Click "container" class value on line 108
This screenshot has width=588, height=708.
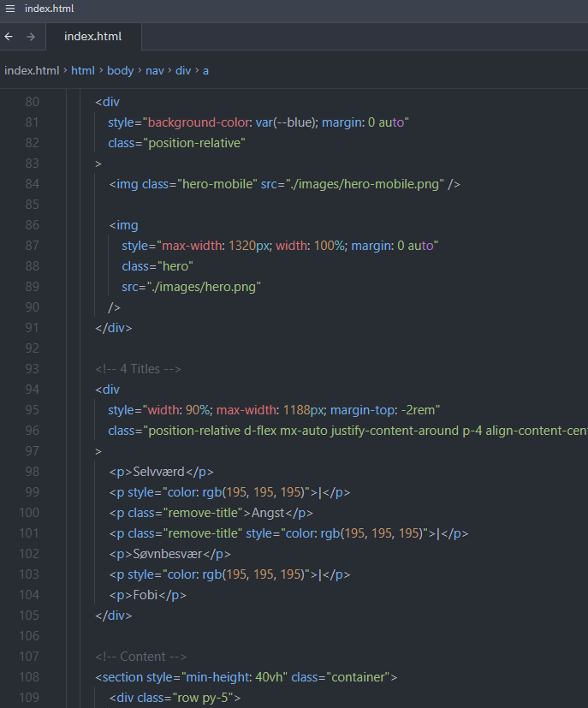coord(359,677)
